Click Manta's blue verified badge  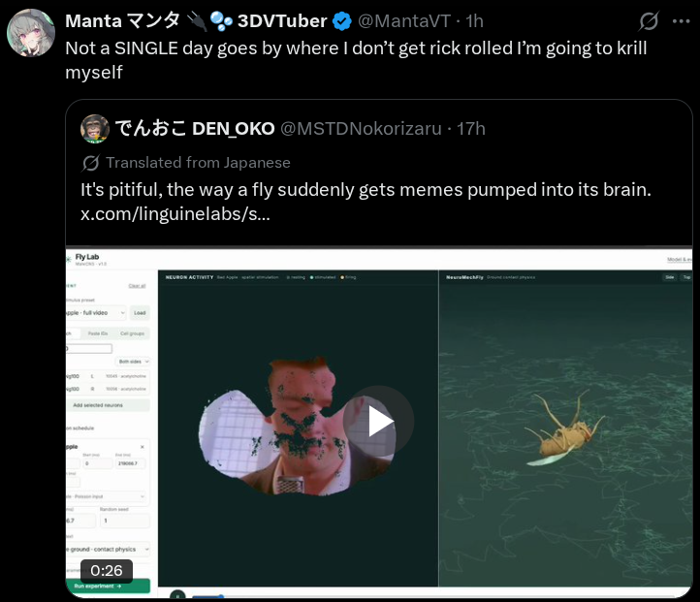point(342,21)
